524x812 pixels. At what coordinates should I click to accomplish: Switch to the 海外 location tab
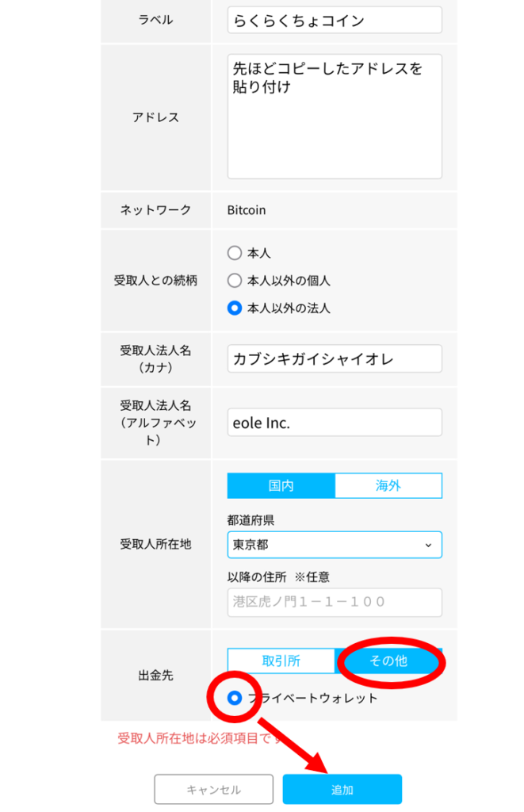(388, 485)
